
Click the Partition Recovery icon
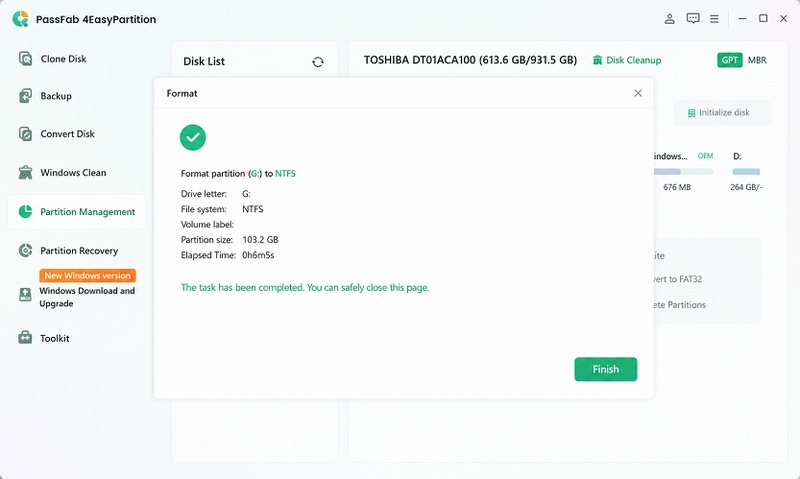click(25, 250)
